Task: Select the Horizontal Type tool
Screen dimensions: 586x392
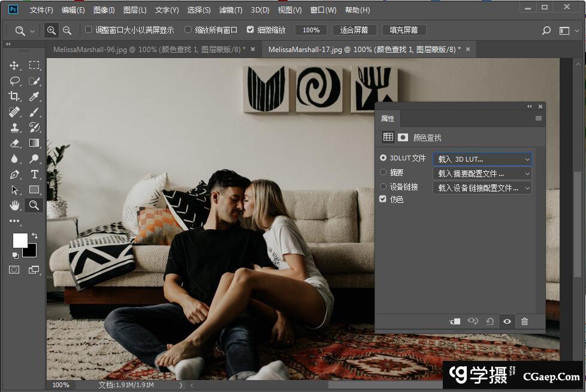Action: 34,174
